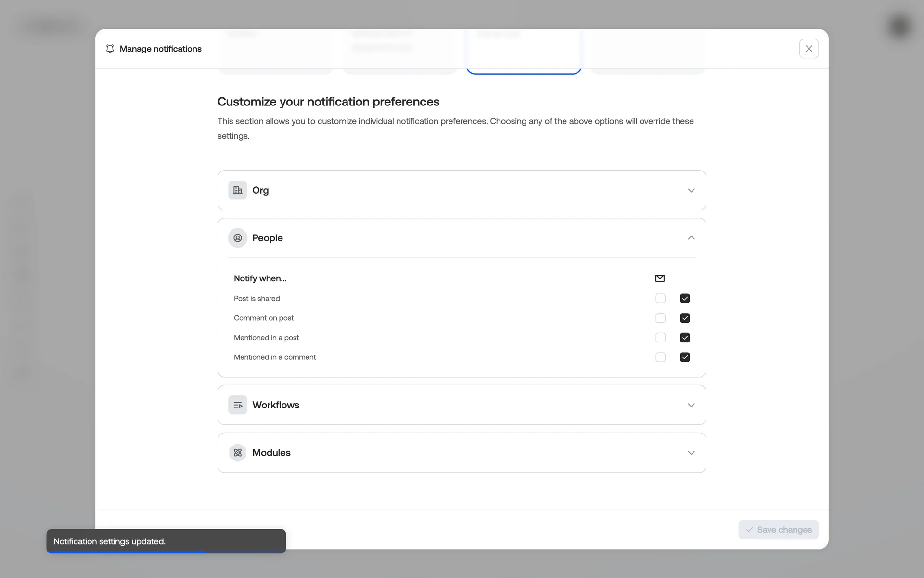Click the Org building icon
Viewport: 924px width, 578px height.
coord(237,190)
